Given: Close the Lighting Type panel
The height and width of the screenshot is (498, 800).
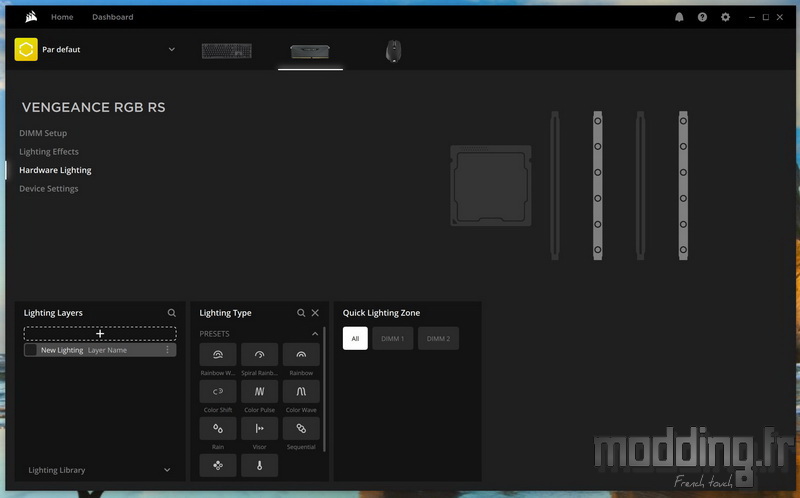Looking at the screenshot, I should click(x=315, y=313).
